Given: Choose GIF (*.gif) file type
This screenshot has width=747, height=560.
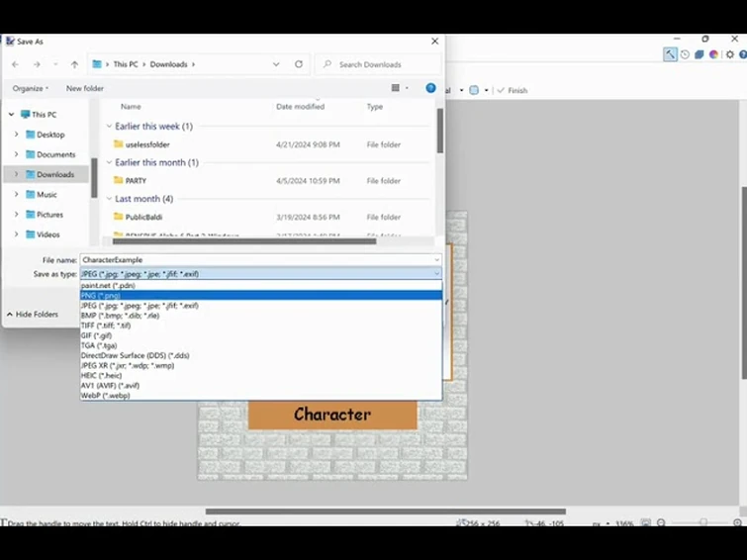Looking at the screenshot, I should (x=261, y=335).
